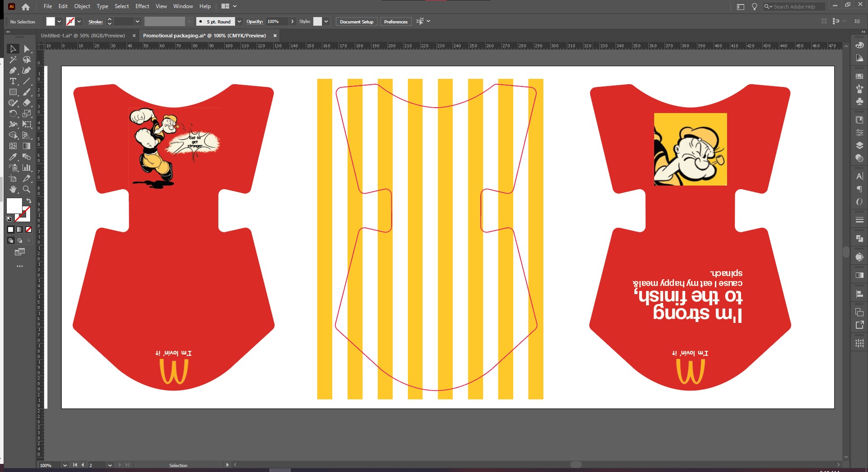Viewport: 868px width, 472px height.
Task: Open the Color panel palette icon
Action: [859, 45]
